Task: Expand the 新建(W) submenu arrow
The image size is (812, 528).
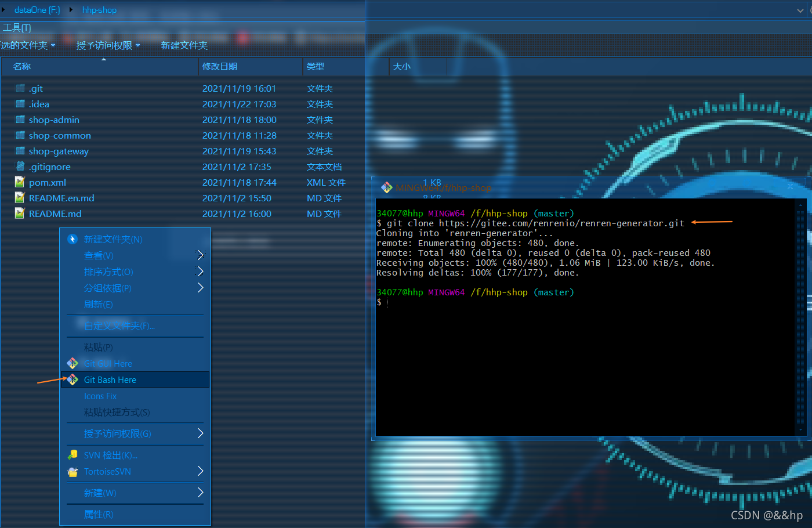Action: [200, 492]
